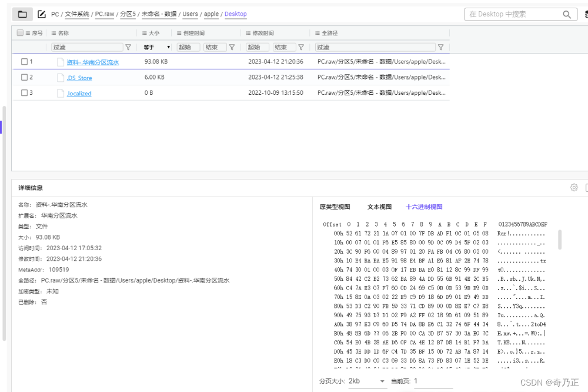The height and width of the screenshot is (392, 588).
Task: Sort by 修改时间 column header
Action: pos(263,33)
